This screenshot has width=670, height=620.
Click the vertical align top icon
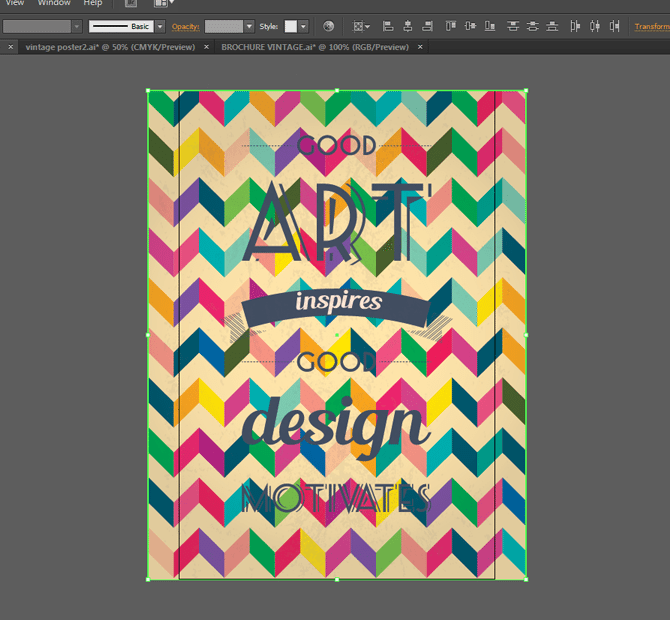pos(451,26)
